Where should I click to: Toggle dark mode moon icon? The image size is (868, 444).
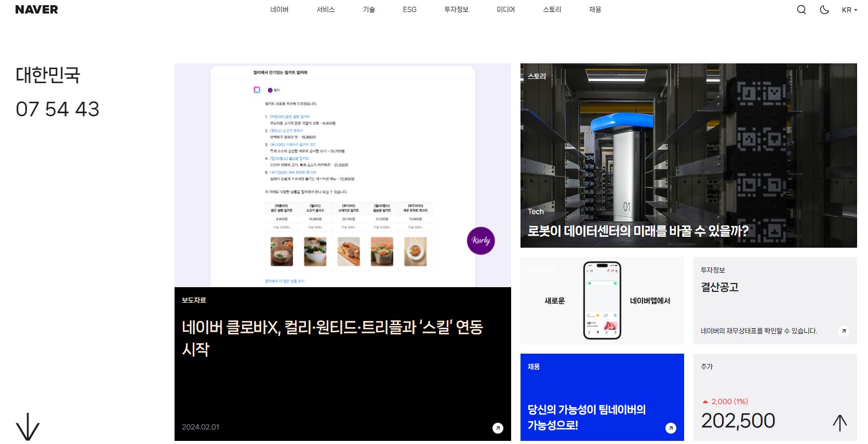point(824,9)
